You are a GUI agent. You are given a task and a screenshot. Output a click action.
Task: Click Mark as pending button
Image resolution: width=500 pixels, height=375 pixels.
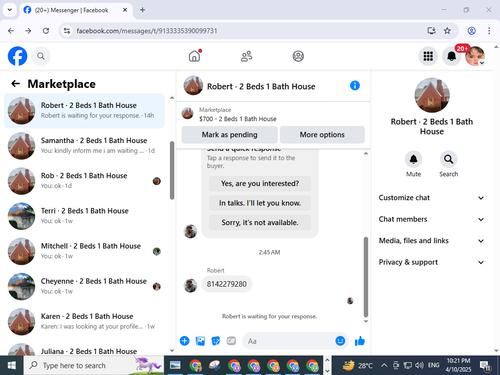[x=229, y=135]
